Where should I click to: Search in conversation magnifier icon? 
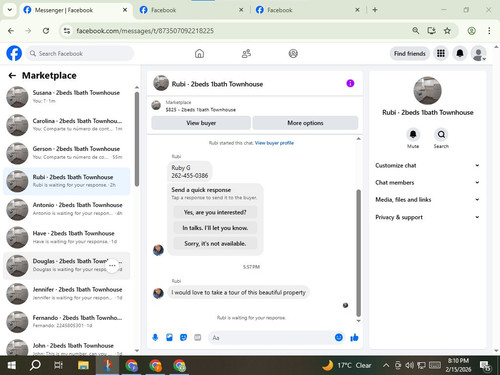click(x=441, y=134)
